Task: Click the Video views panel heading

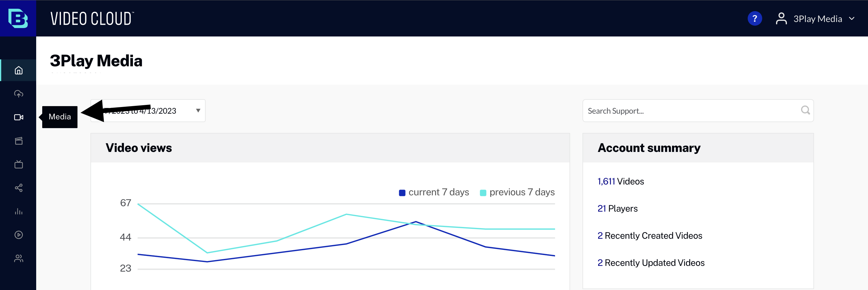Action: click(x=138, y=148)
